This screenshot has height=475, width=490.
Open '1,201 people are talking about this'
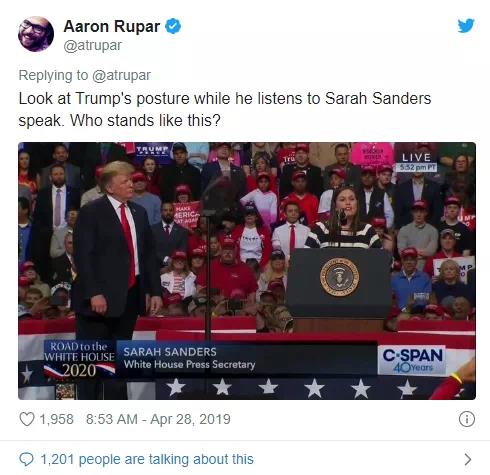click(x=147, y=459)
